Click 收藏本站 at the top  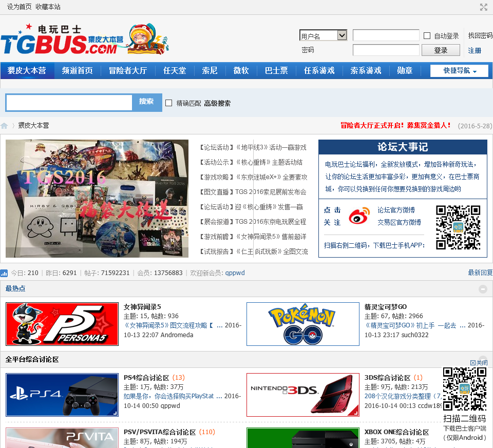(48, 7)
